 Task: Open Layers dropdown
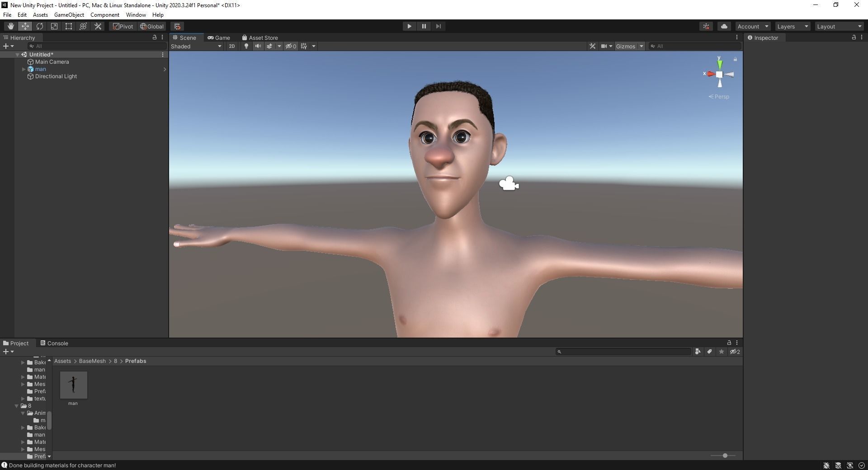(x=793, y=26)
